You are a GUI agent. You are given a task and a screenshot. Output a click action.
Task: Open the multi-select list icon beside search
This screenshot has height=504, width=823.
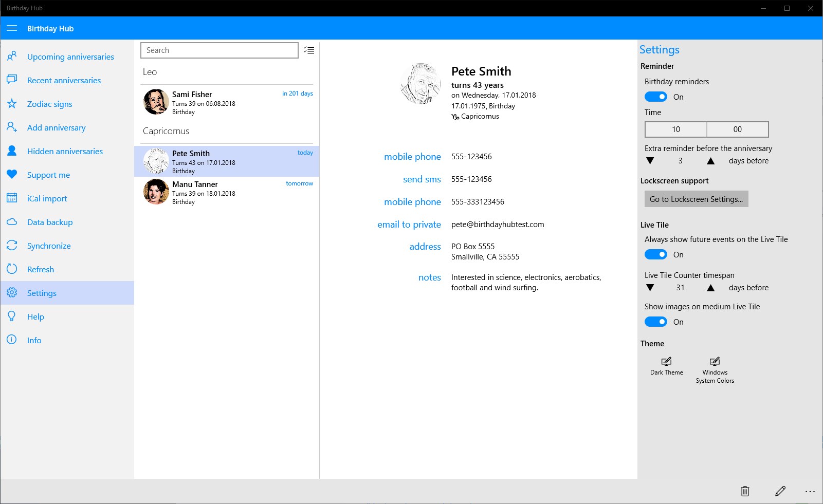pos(309,50)
